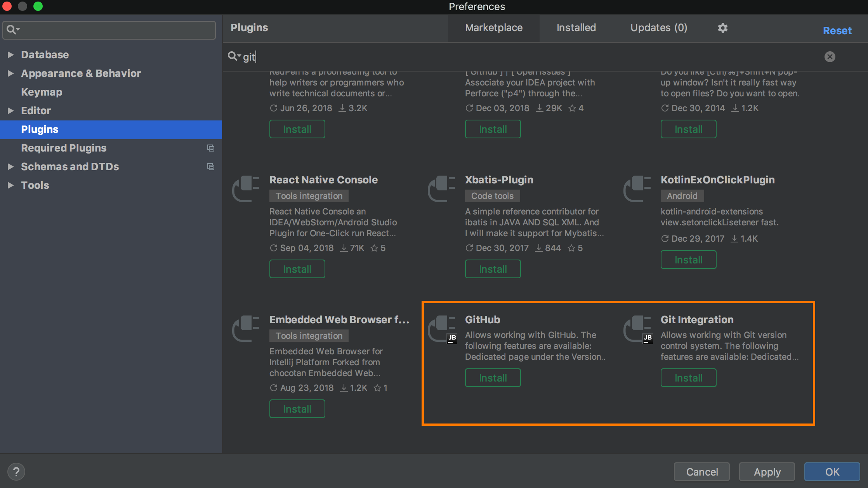Click the GitHub JetBrains plugin icon
Image resolution: width=868 pixels, height=488 pixels.
pyautogui.click(x=442, y=329)
